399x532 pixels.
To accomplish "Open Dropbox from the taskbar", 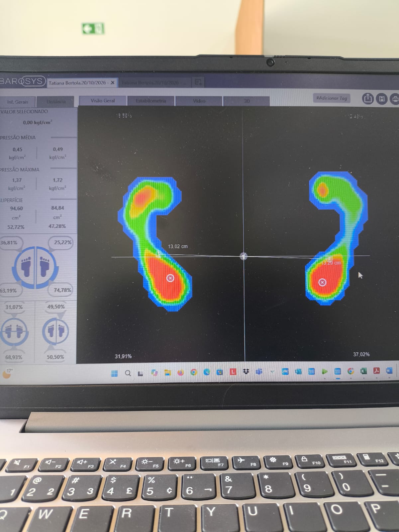I will pos(246,372).
